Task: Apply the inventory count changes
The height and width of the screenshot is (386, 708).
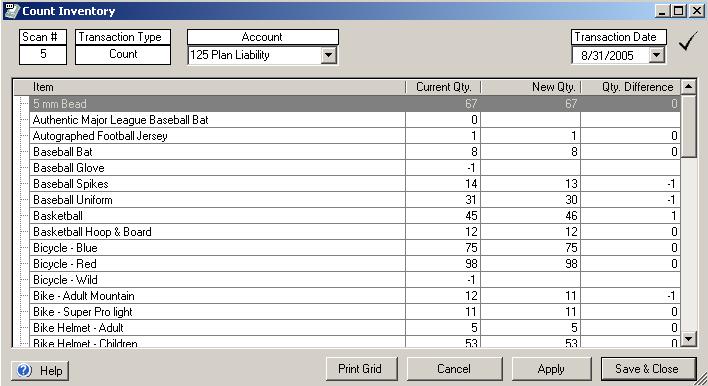Action: click(x=551, y=369)
